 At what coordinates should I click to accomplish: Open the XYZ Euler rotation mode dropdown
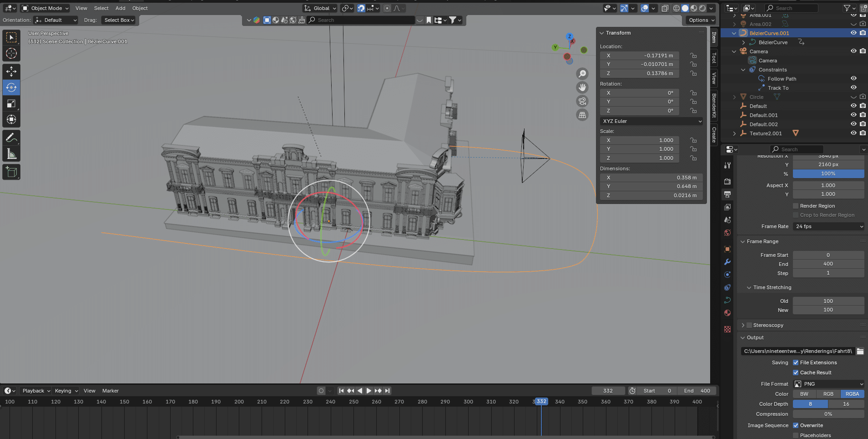(651, 121)
